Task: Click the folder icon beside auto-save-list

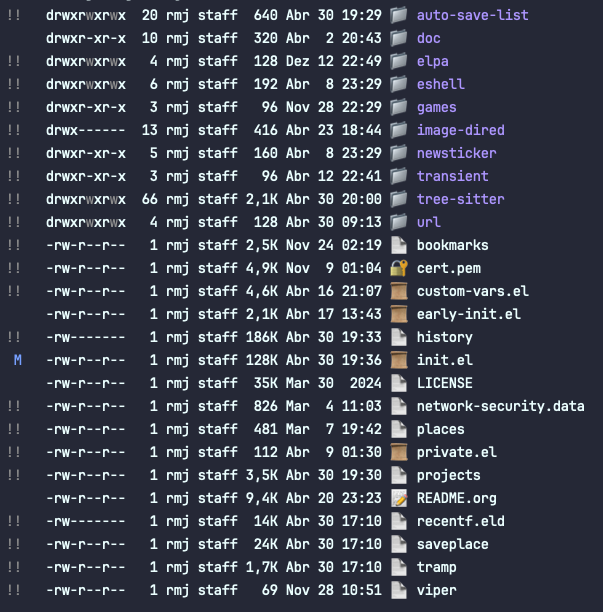Action: (x=398, y=15)
